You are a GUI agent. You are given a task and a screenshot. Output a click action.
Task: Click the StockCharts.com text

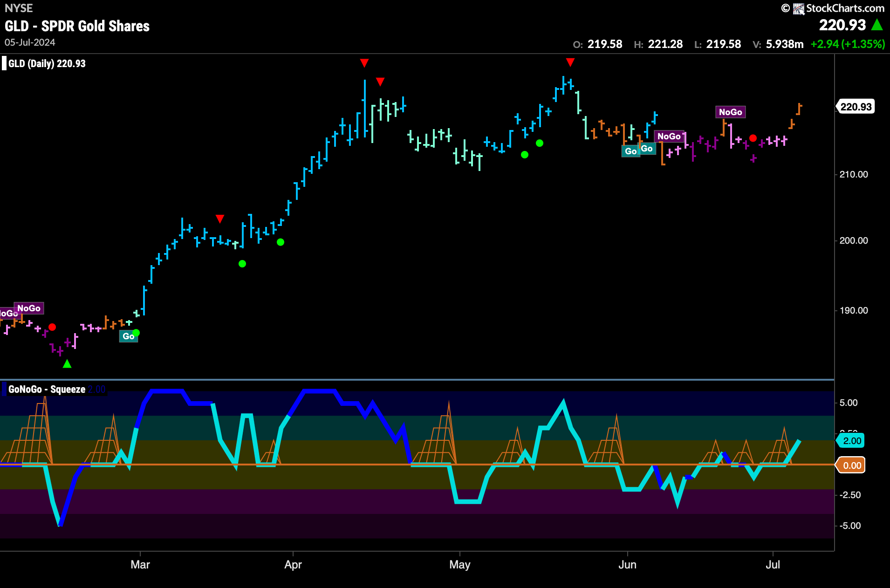(845, 8)
